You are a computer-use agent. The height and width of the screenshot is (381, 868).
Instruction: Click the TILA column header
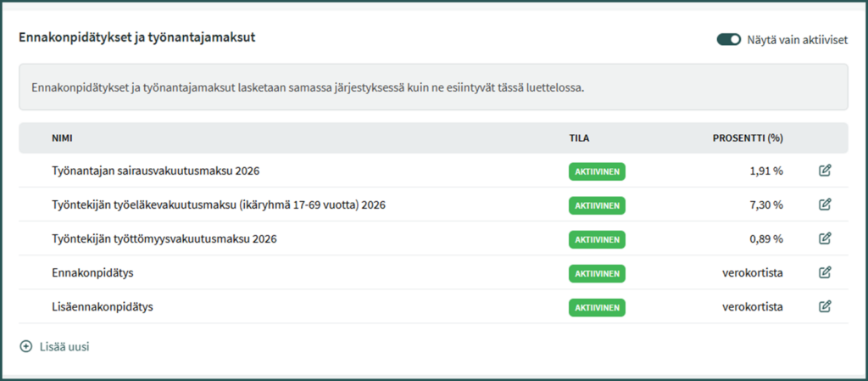580,137
